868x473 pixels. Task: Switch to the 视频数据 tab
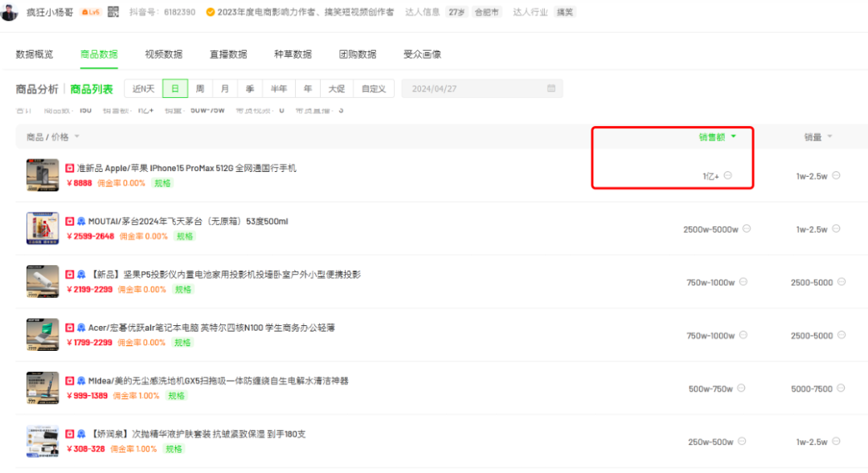pos(163,54)
